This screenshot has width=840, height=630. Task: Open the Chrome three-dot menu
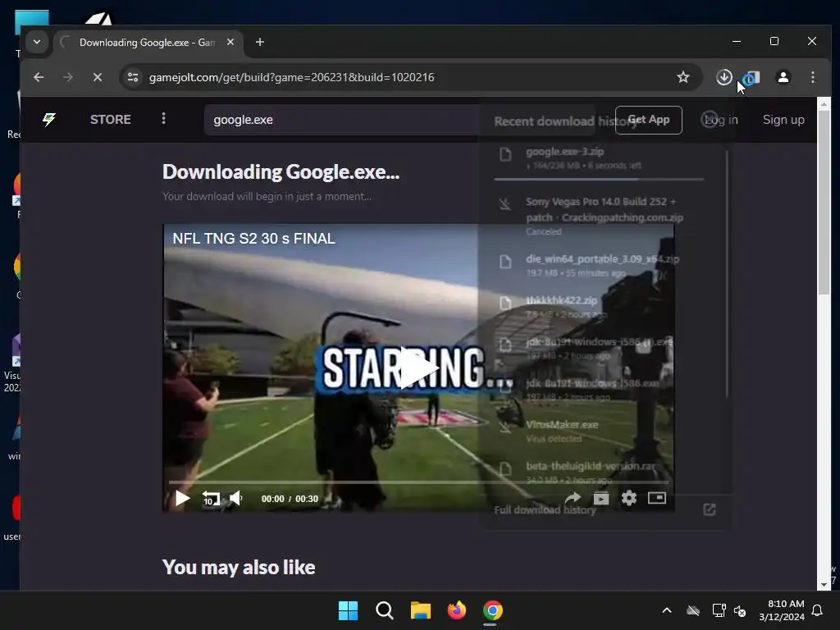813,77
